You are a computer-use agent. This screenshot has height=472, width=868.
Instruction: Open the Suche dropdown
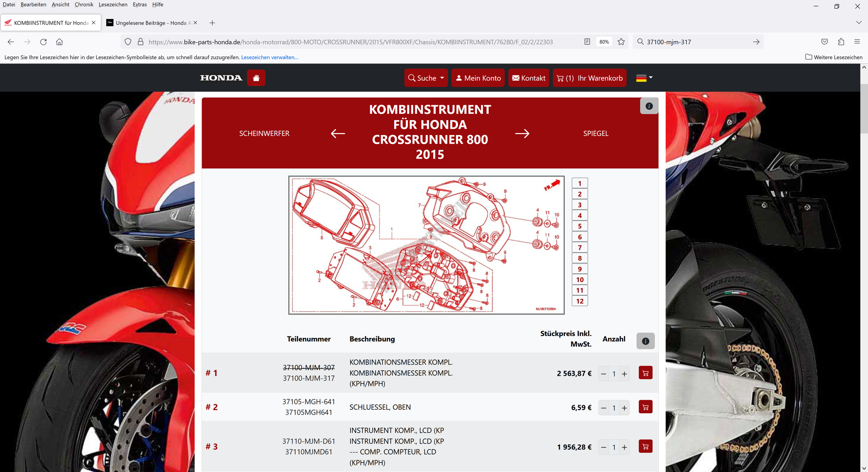426,78
